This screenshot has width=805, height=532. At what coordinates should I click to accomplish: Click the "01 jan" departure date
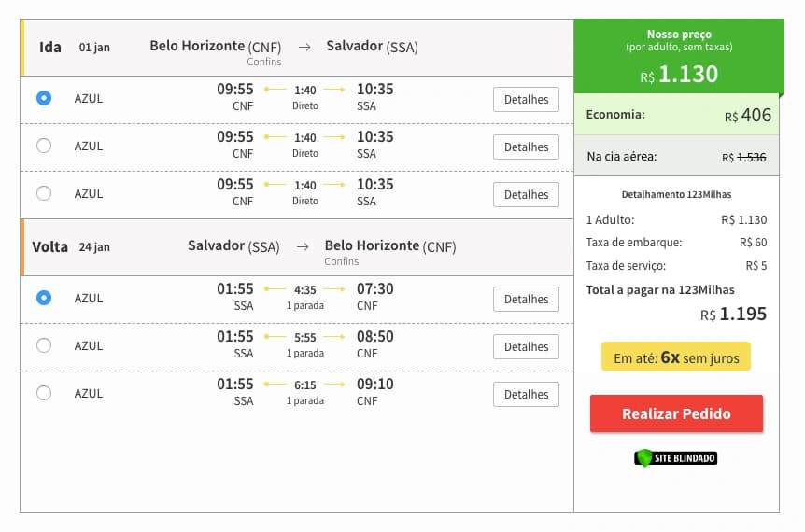pos(94,48)
